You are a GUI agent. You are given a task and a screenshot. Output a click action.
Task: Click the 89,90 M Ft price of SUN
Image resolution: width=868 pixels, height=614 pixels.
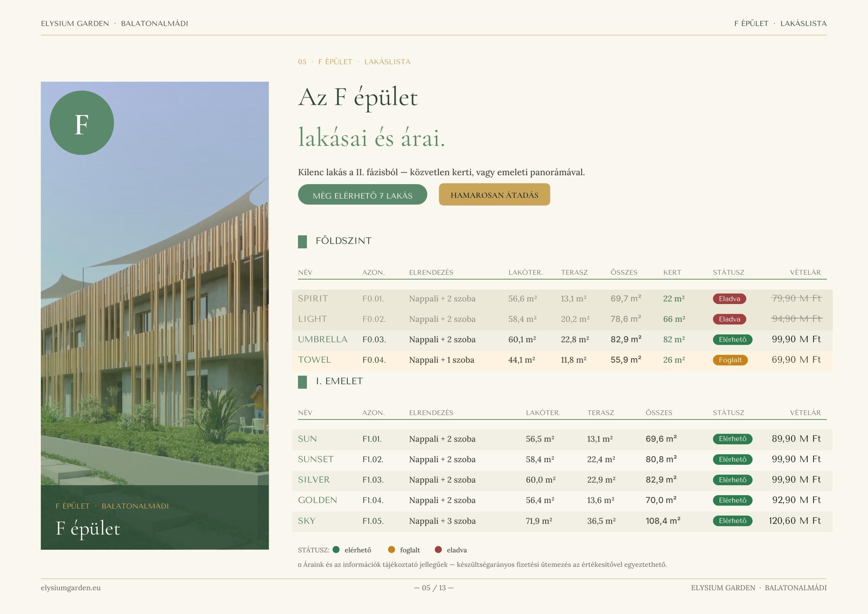[x=796, y=438]
